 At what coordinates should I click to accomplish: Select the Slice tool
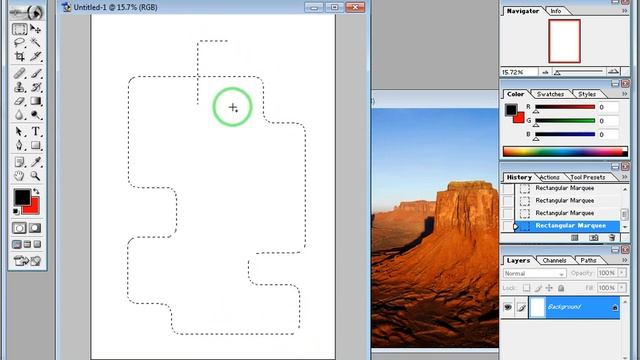pyautogui.click(x=36, y=56)
